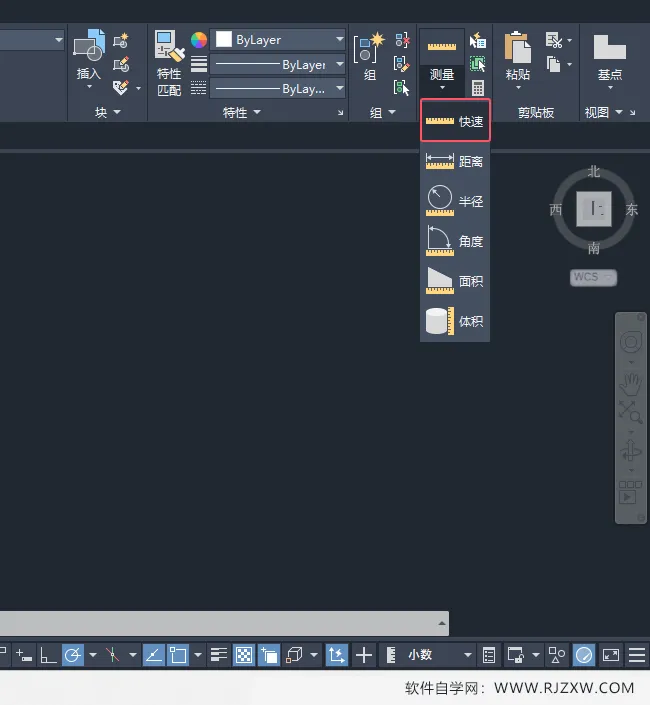
Task: Click the Quick Select icon
Action: pos(478,40)
